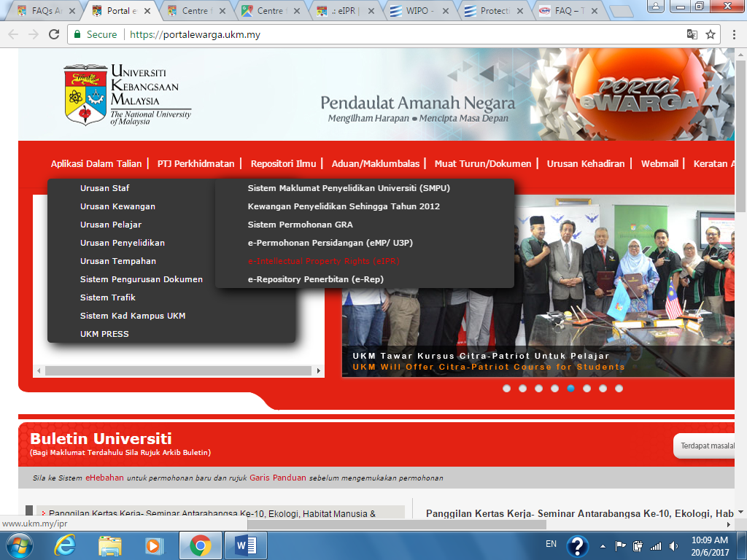The height and width of the screenshot is (560, 747).
Task: Click the browser reload page icon
Action: pyautogui.click(x=54, y=34)
